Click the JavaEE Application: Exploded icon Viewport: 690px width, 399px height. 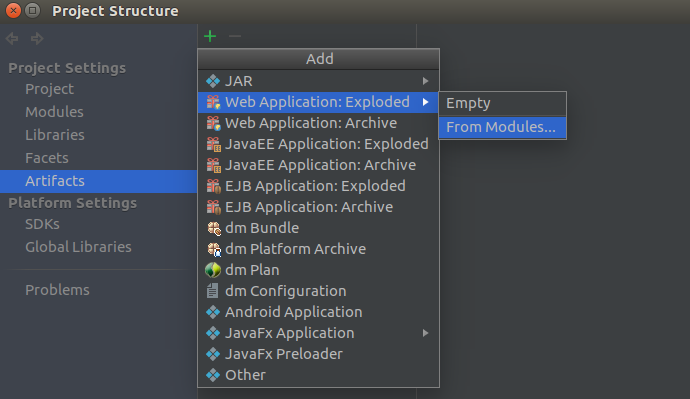(x=213, y=144)
